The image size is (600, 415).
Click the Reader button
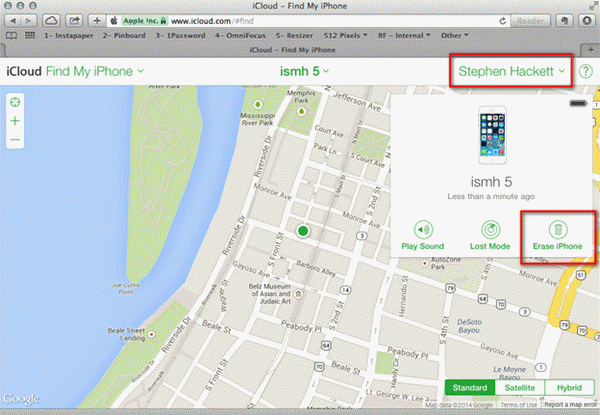point(530,21)
